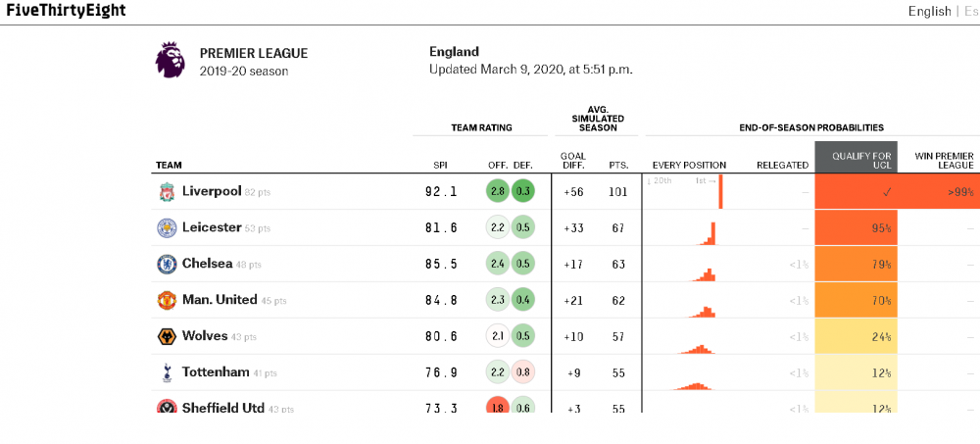Sort by Goal Diff. column header
This screenshot has height=444, width=980.
pos(573,161)
